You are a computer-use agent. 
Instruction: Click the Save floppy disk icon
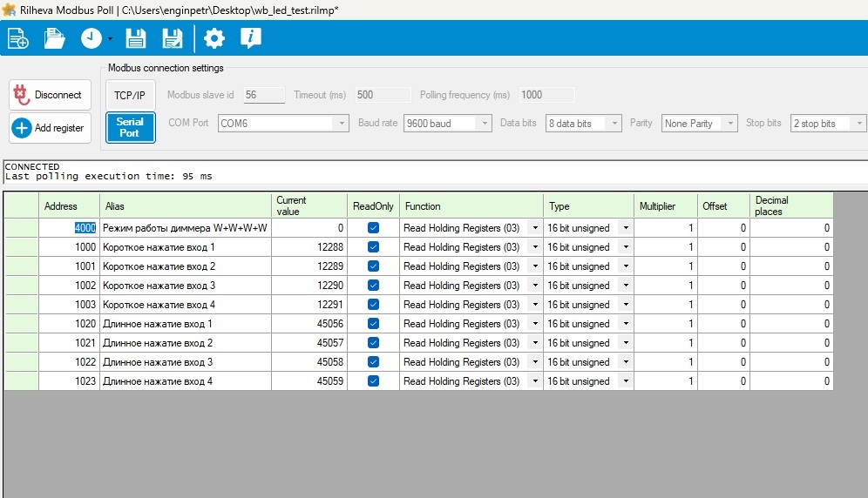136,38
